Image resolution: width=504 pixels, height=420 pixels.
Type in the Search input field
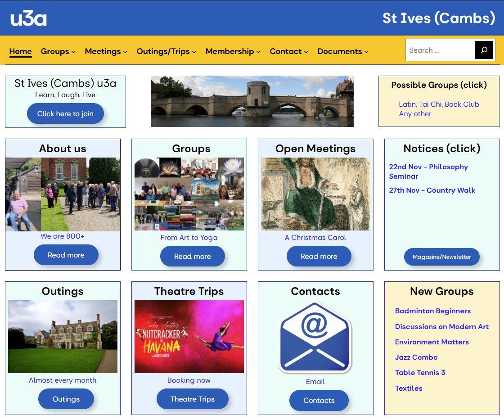[x=440, y=50]
